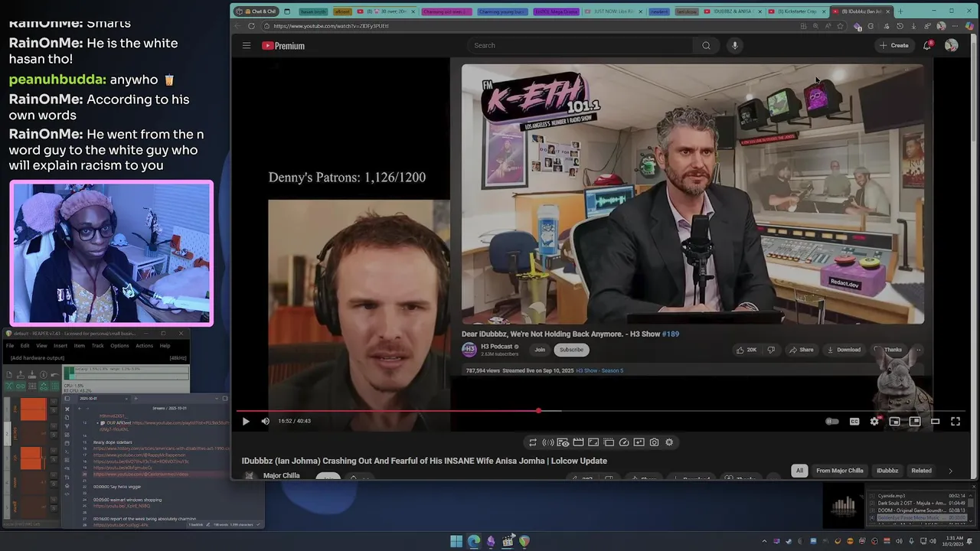The height and width of the screenshot is (551, 980).
Task: Toggle loop in the extension toolbar
Action: (x=533, y=442)
